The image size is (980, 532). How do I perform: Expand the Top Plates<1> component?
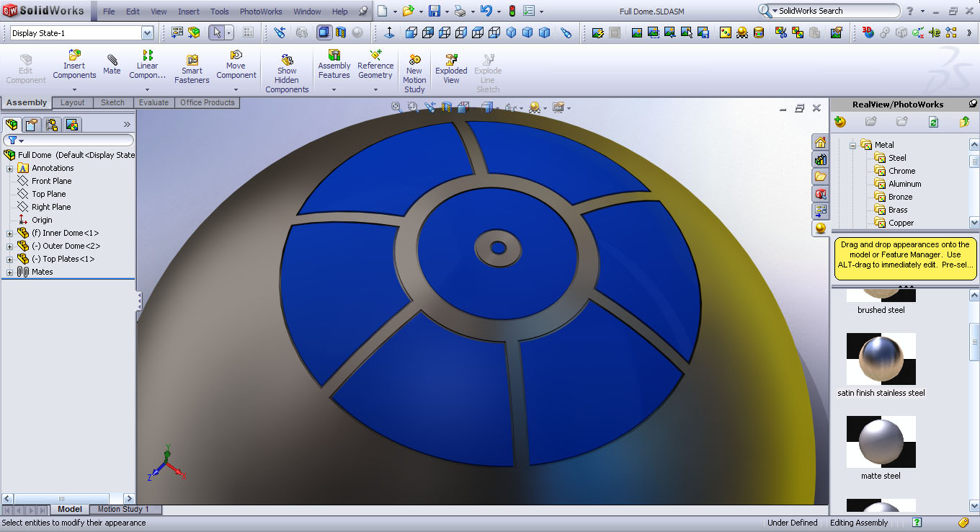pyautogui.click(x=10, y=259)
